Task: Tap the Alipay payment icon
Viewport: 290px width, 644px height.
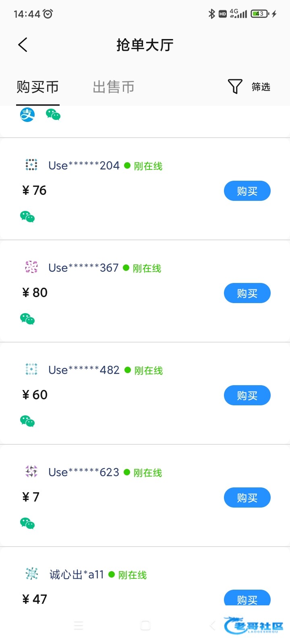Action: pos(27,115)
